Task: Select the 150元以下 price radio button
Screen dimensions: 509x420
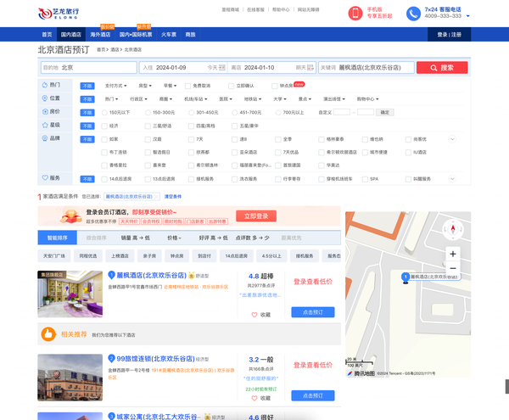Action: [x=104, y=112]
